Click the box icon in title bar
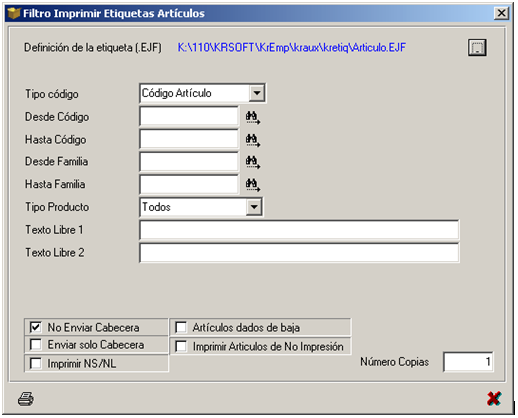The height and width of the screenshot is (418, 518). [14, 13]
